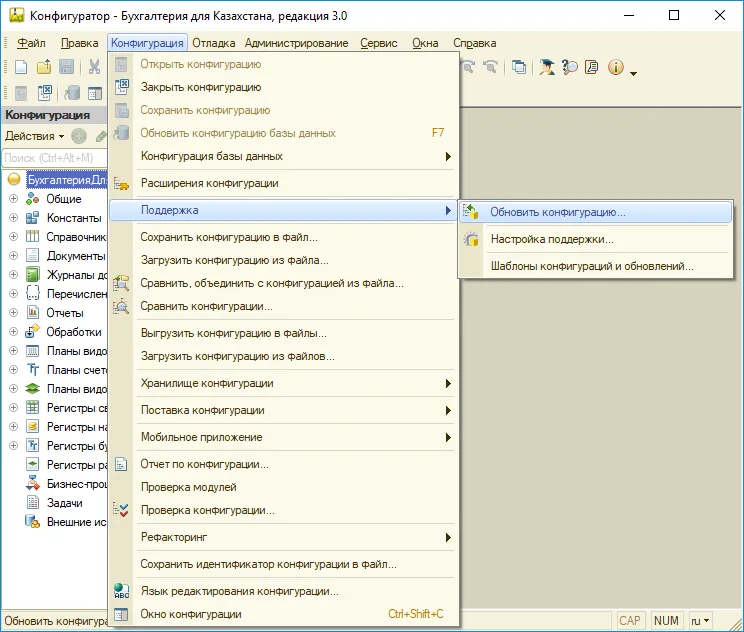The height and width of the screenshot is (632, 744).
Task: Open the Сервис menu
Action: 378,43
